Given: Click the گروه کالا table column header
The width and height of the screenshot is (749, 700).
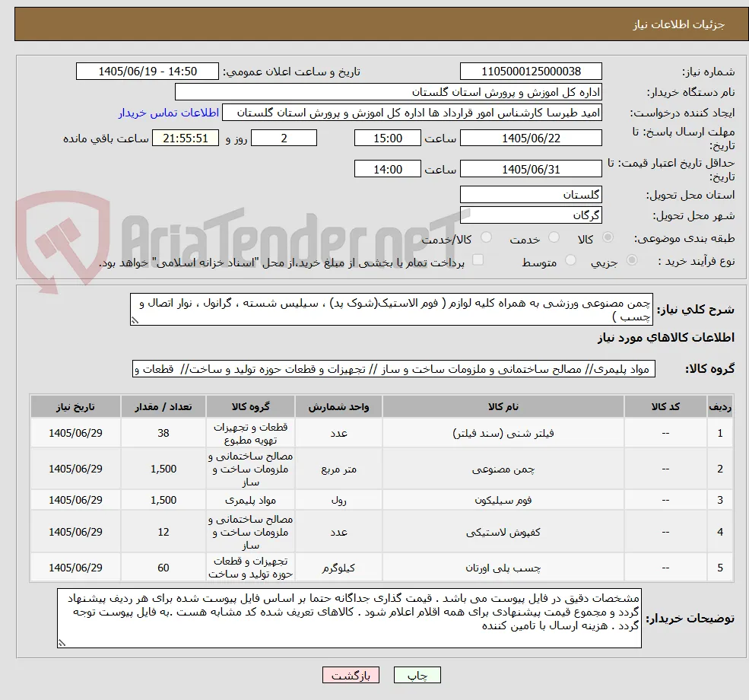Looking at the screenshot, I should tap(250, 406).
